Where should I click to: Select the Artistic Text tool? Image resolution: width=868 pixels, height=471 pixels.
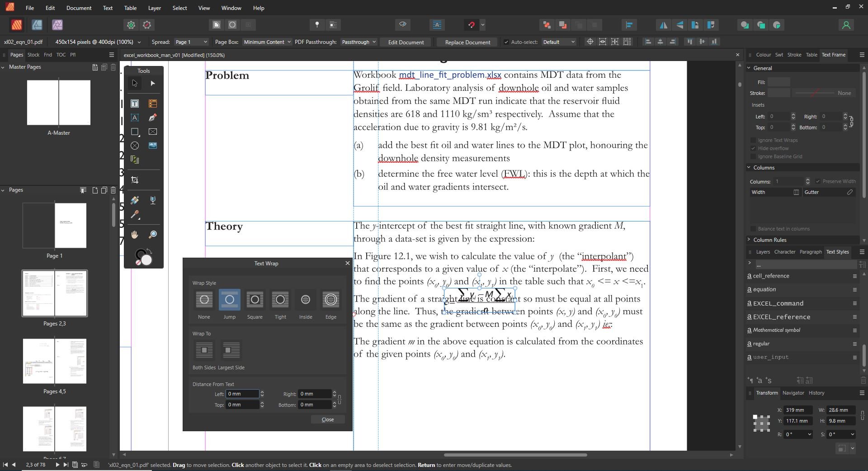click(135, 118)
